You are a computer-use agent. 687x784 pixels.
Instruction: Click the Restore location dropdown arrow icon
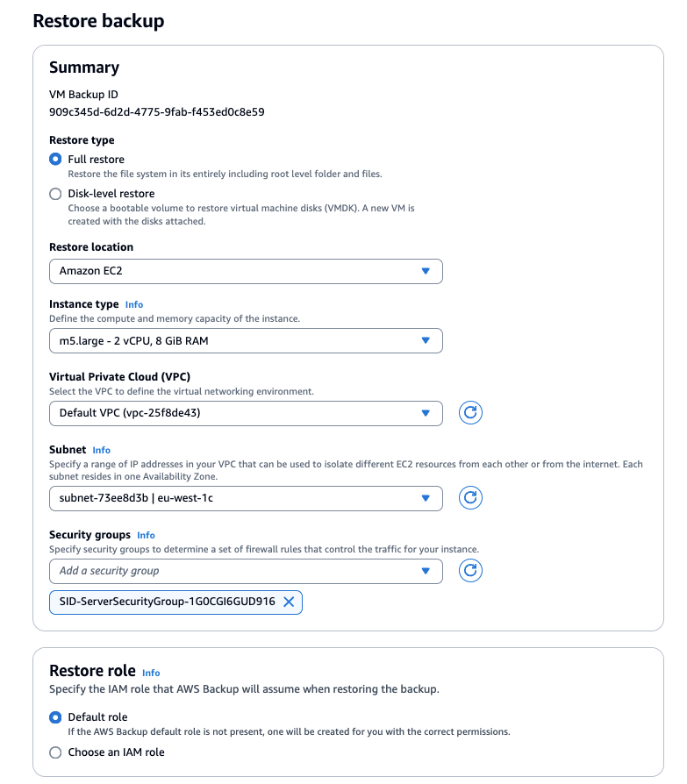coord(427,271)
